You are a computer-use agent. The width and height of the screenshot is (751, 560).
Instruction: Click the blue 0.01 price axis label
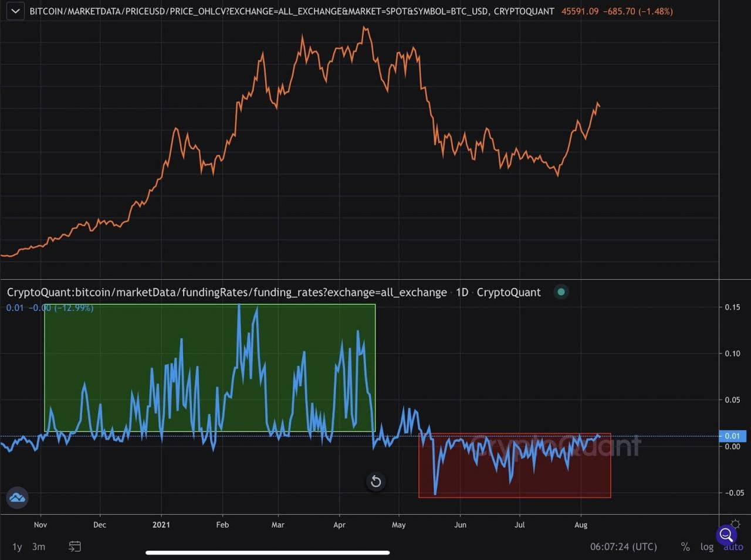[x=732, y=436]
